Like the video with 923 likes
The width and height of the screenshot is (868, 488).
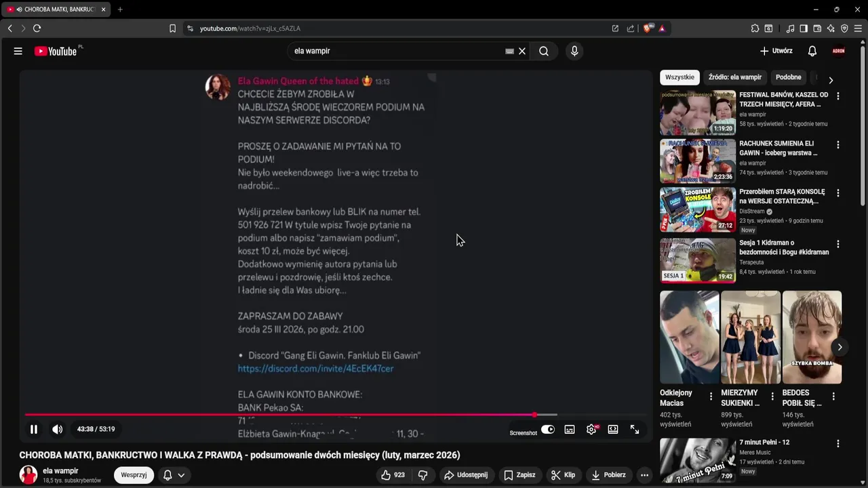393,475
